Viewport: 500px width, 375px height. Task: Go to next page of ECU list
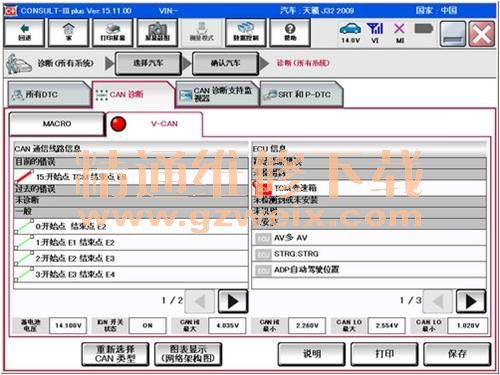471,301
